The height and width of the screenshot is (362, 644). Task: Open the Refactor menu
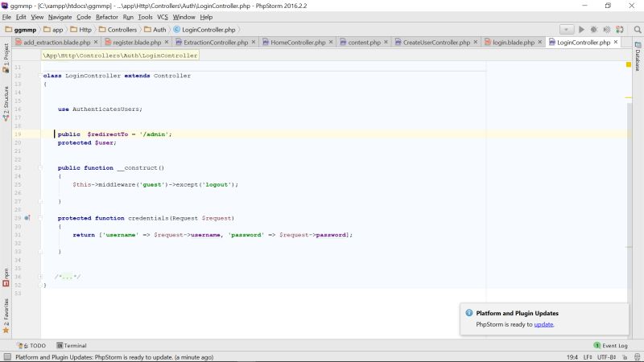point(107,17)
